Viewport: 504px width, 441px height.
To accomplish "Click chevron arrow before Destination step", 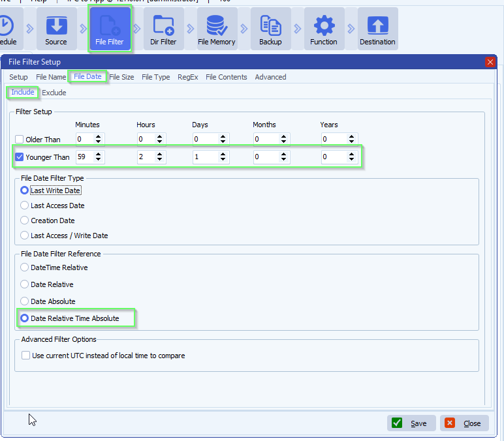I will tap(351, 29).
